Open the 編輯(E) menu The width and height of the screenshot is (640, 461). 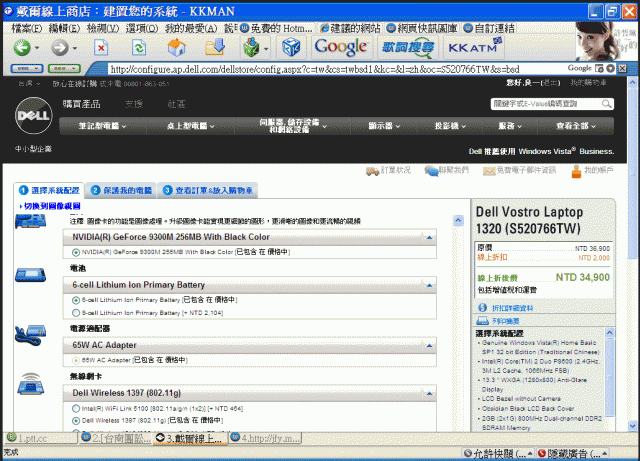(x=64, y=28)
